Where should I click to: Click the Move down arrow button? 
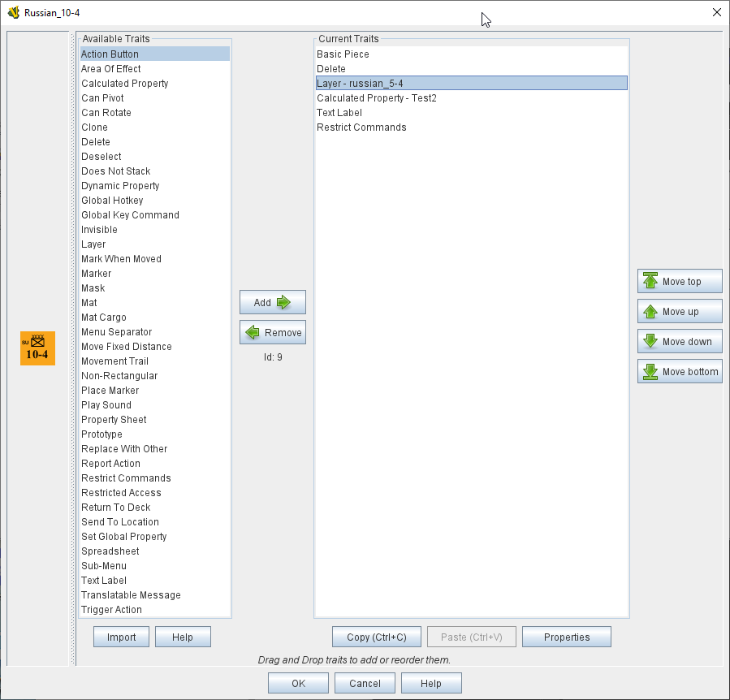pyautogui.click(x=680, y=342)
